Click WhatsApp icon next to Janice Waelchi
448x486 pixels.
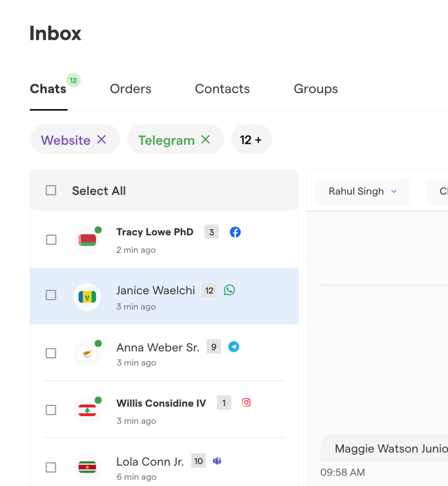[x=229, y=290]
